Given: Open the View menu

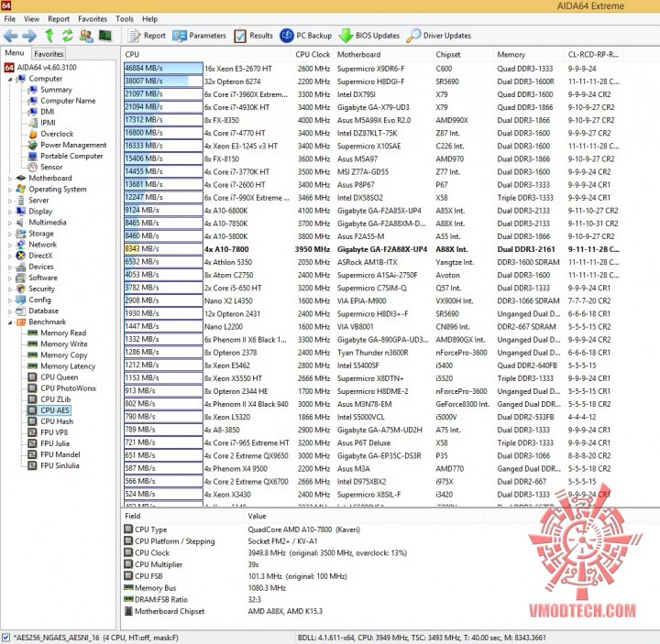Looking at the screenshot, I should point(31,19).
